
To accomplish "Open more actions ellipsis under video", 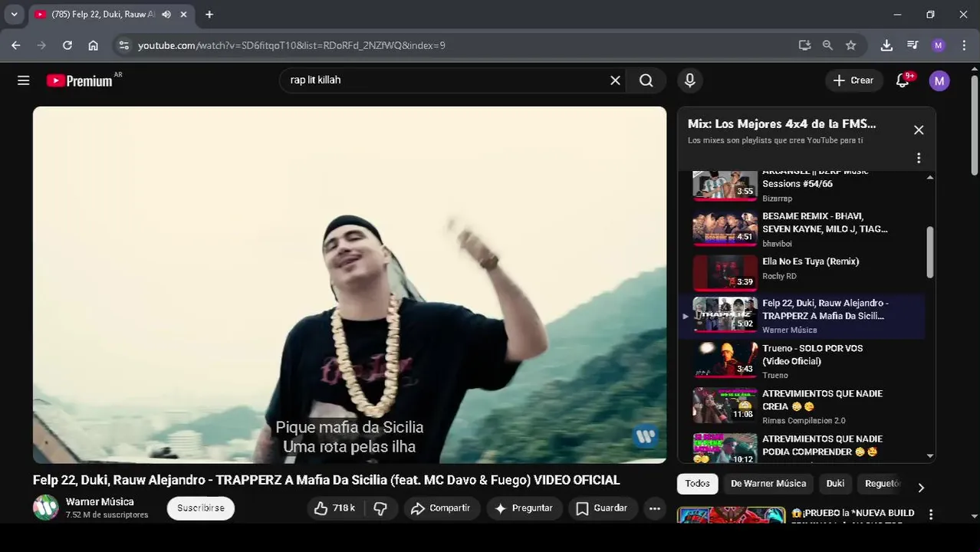I will (x=654, y=508).
